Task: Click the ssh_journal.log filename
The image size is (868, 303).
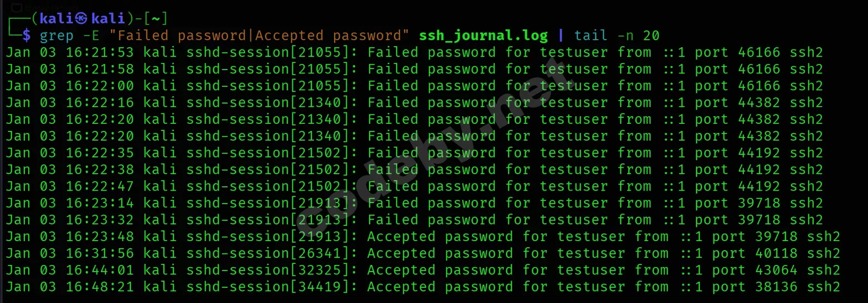Action: pyautogui.click(x=483, y=36)
